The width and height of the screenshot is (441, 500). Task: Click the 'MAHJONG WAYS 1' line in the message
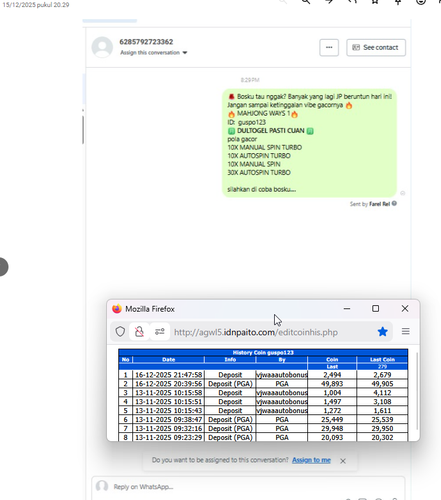pos(263,114)
